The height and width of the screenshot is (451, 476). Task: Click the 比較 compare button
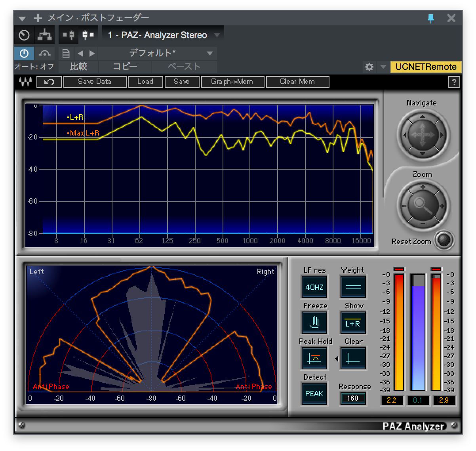78,67
